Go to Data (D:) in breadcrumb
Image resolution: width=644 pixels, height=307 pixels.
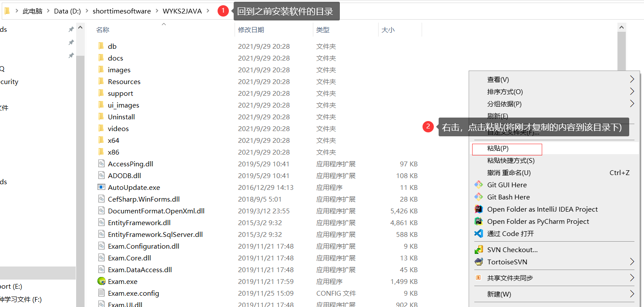(67, 11)
